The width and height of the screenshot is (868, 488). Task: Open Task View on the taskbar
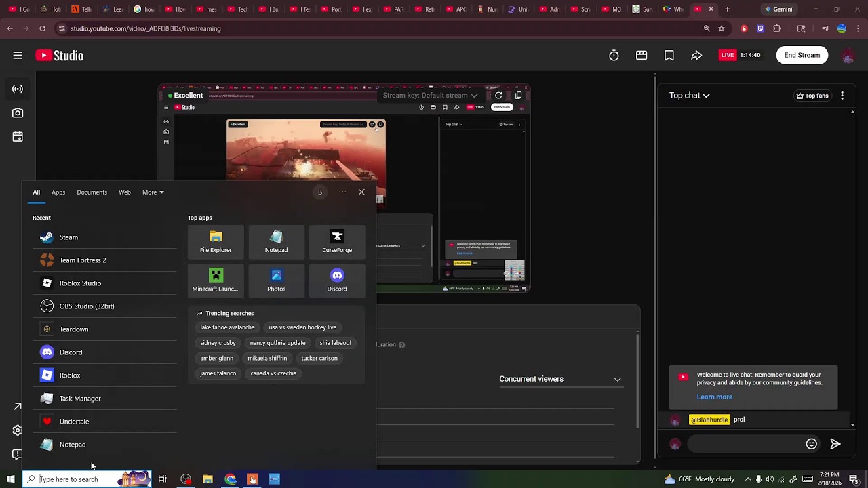click(x=163, y=479)
